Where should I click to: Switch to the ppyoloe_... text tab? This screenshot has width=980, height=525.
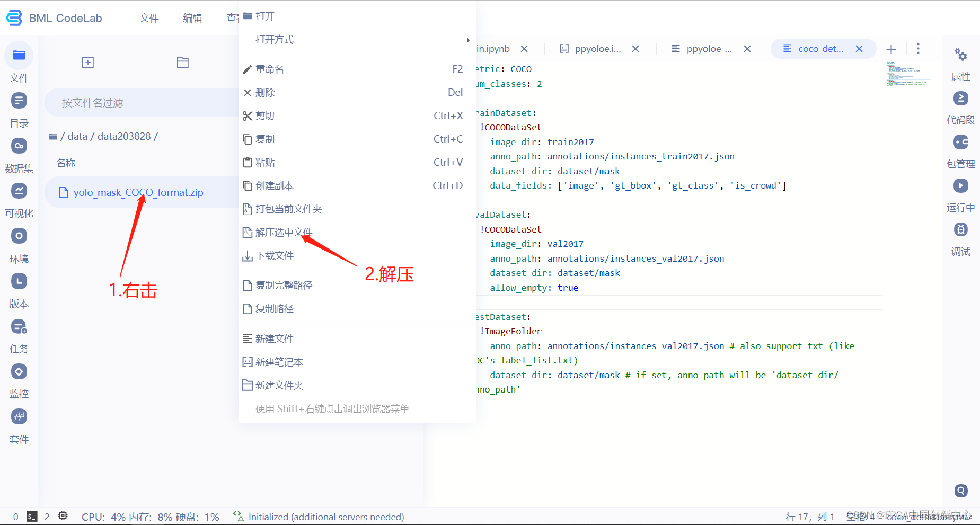[x=709, y=49]
